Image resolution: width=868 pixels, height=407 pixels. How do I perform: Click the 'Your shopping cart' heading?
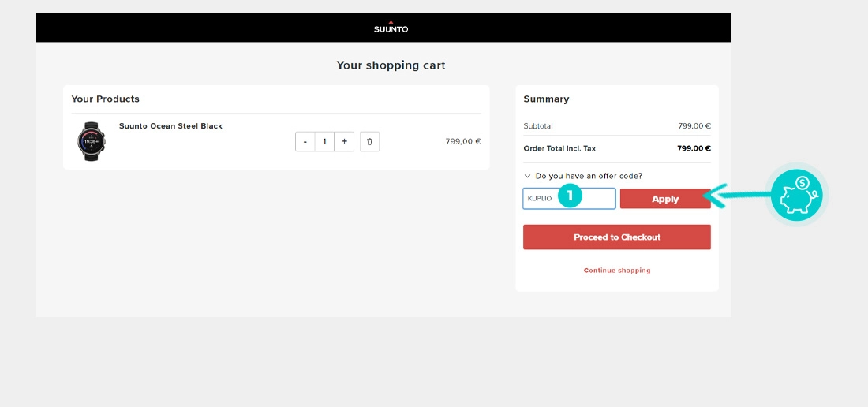tap(391, 65)
